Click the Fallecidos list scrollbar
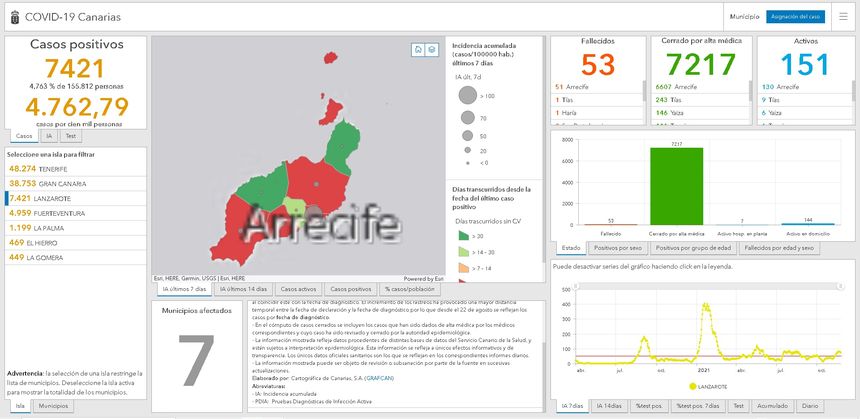This screenshot has width=860, height=419. click(x=644, y=92)
